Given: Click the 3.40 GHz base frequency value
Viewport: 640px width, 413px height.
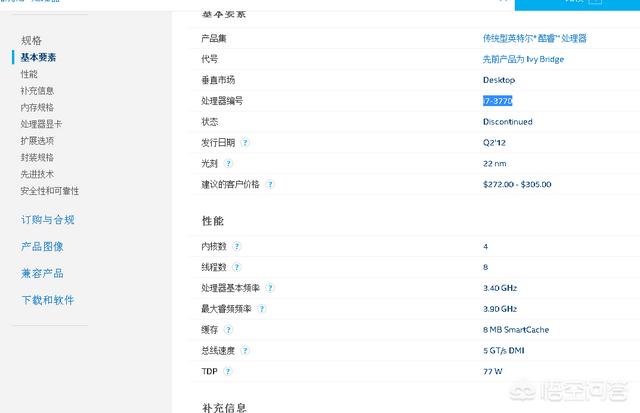Looking at the screenshot, I should pos(500,288).
